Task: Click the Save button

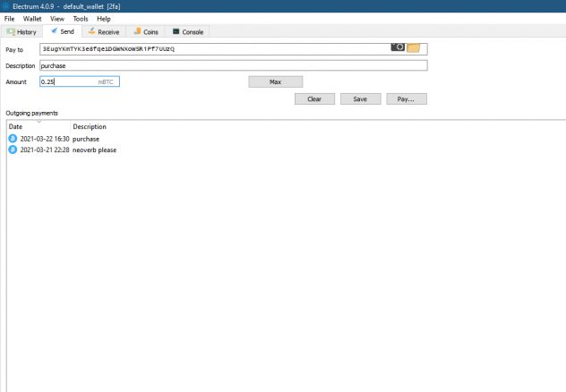Action: [360, 99]
